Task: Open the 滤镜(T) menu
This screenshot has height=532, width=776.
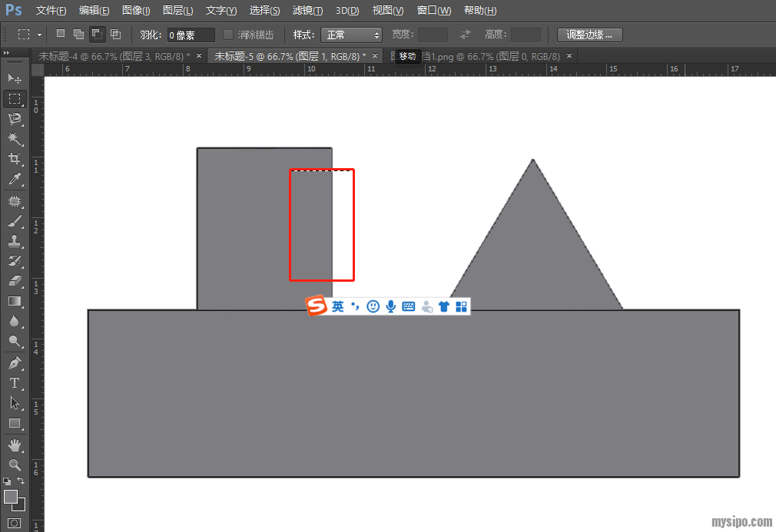Action: point(307,11)
